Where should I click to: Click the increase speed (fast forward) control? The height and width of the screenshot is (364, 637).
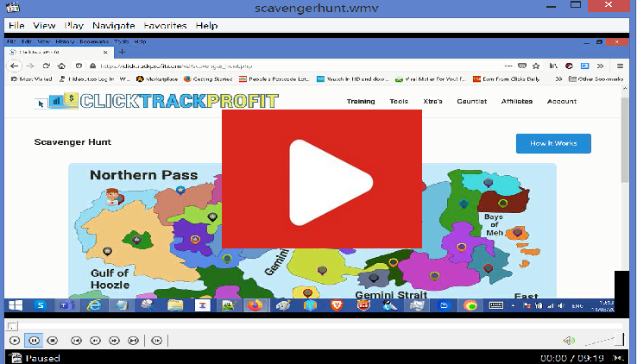click(x=114, y=341)
